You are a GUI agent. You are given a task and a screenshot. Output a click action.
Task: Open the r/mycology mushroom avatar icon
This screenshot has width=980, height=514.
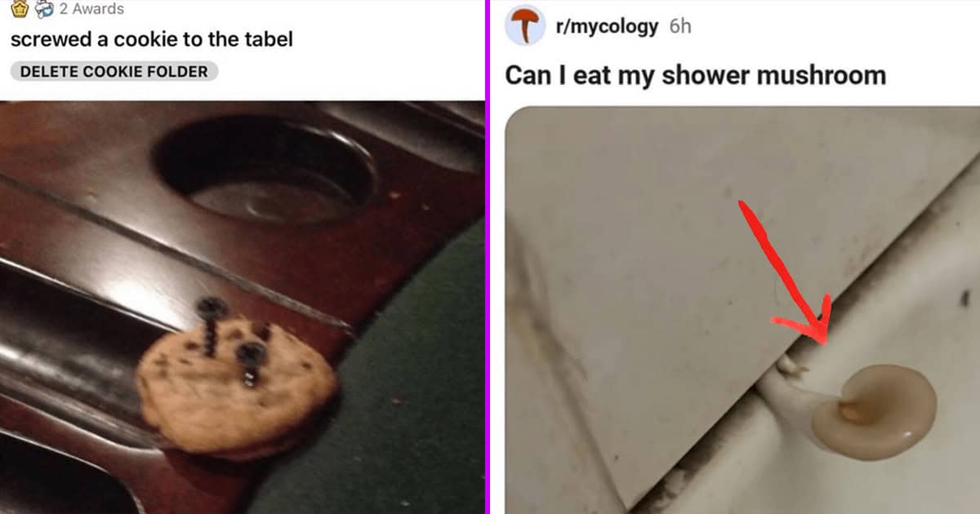[525, 25]
